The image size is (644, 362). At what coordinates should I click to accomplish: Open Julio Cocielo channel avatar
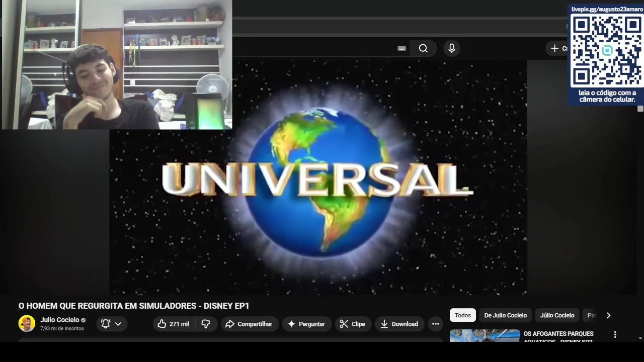[x=27, y=324]
